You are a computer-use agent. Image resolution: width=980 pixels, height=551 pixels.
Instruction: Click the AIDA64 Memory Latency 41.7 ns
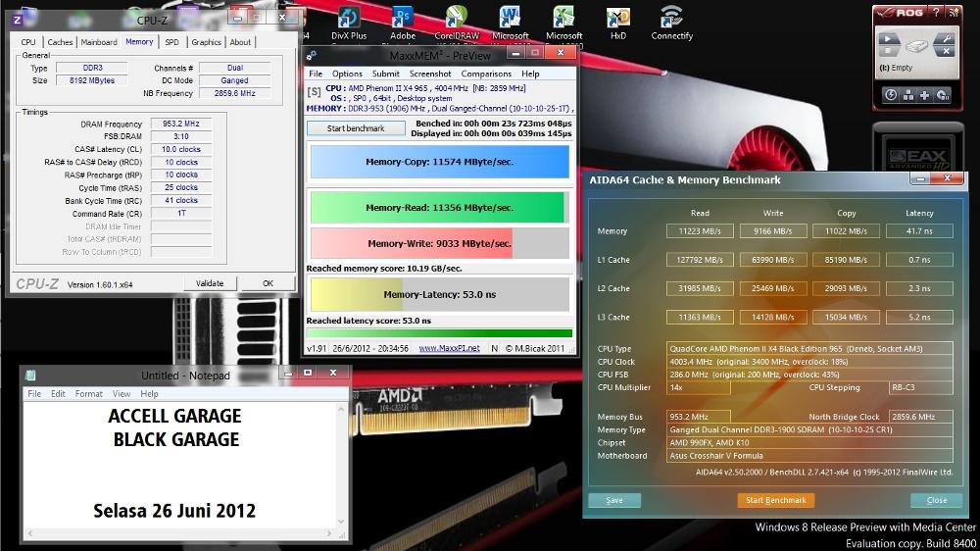click(919, 230)
